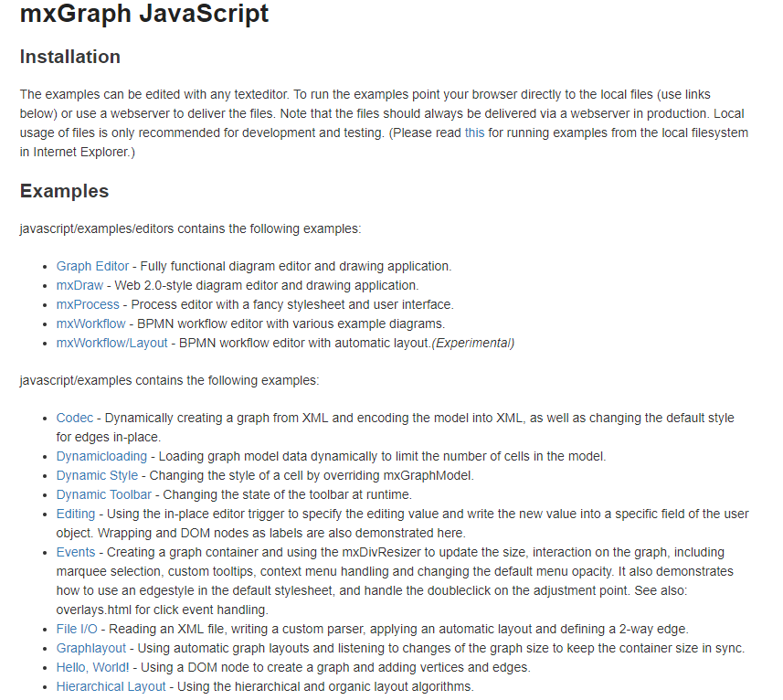
Task: Click 'javascript/examples/editors contains the following examples:' line
Action: (190, 228)
